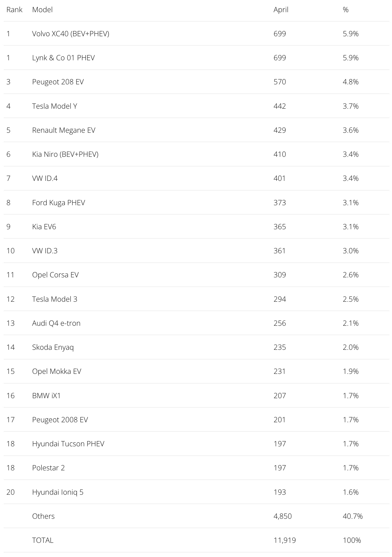Select the Tesla Model 3 entry
392x557 pixels.
[55, 299]
